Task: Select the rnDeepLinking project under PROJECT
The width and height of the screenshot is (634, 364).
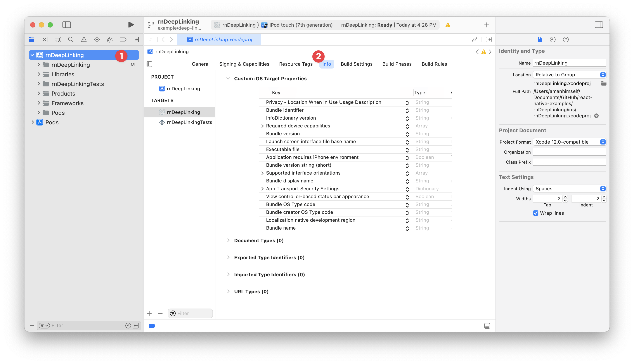Action: (179, 89)
